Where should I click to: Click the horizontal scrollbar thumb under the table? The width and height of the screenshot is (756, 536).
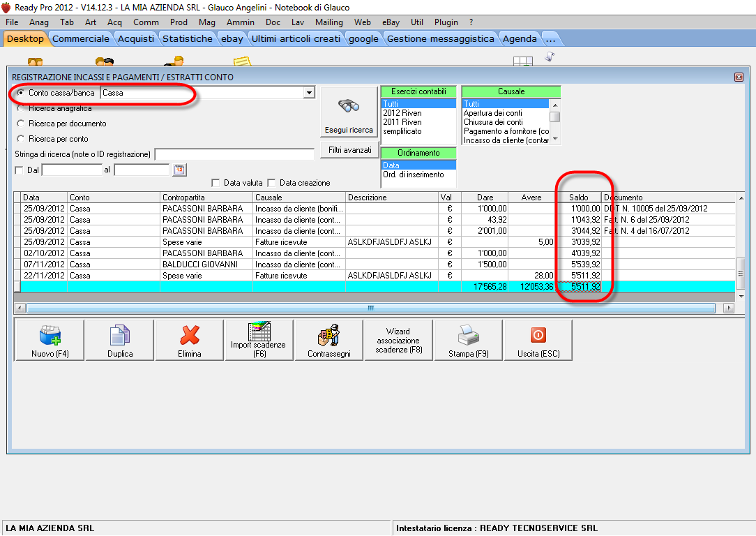pos(371,308)
